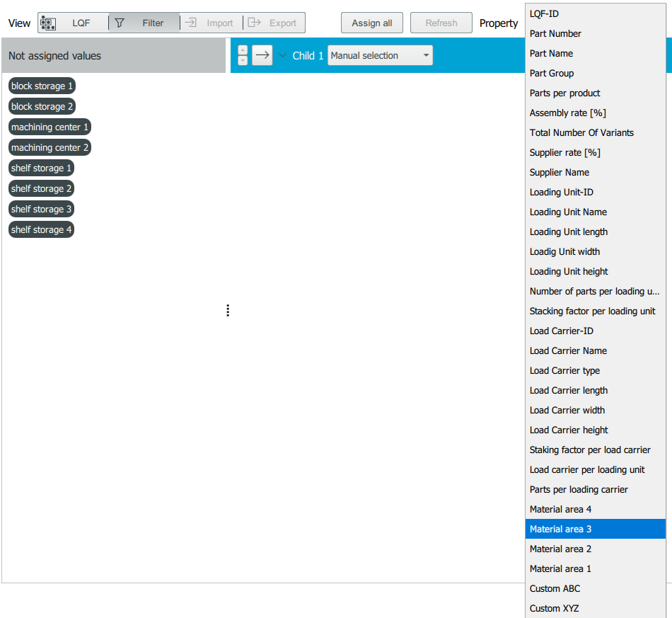Choose Part Name from the property list
This screenshot has width=672, height=618.
click(596, 53)
